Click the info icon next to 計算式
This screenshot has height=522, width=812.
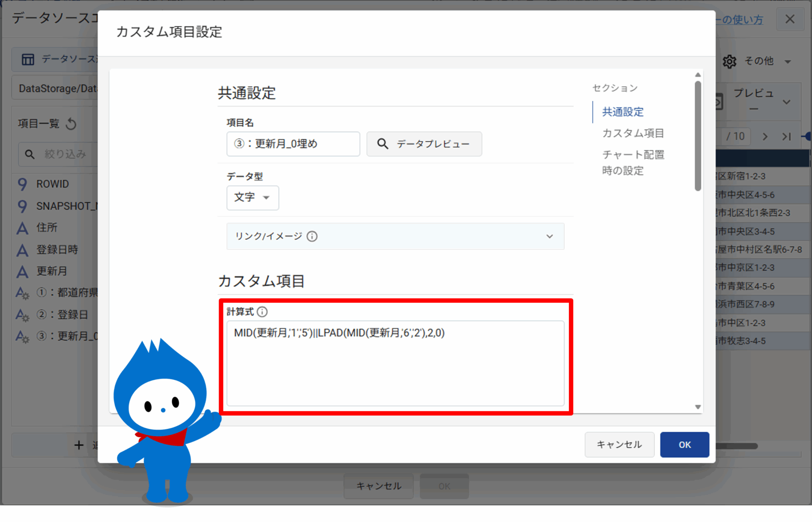262,312
